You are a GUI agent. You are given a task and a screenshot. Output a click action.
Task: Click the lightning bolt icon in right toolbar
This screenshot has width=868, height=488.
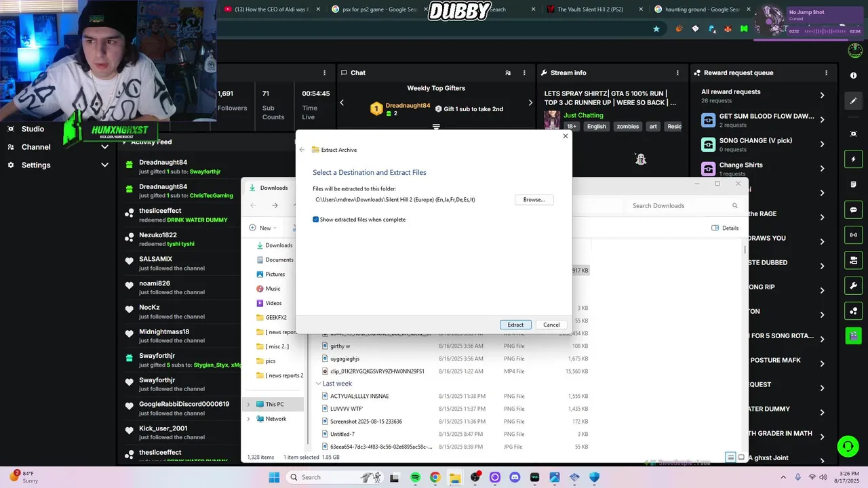[x=853, y=159]
